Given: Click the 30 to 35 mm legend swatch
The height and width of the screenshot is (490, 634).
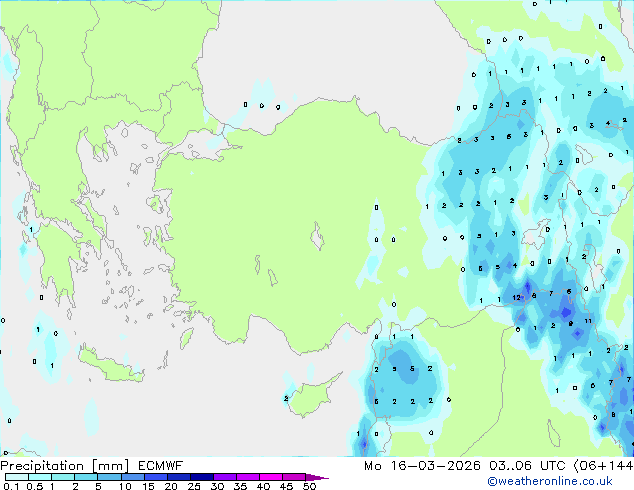Looking at the screenshot, I should coord(224,477).
